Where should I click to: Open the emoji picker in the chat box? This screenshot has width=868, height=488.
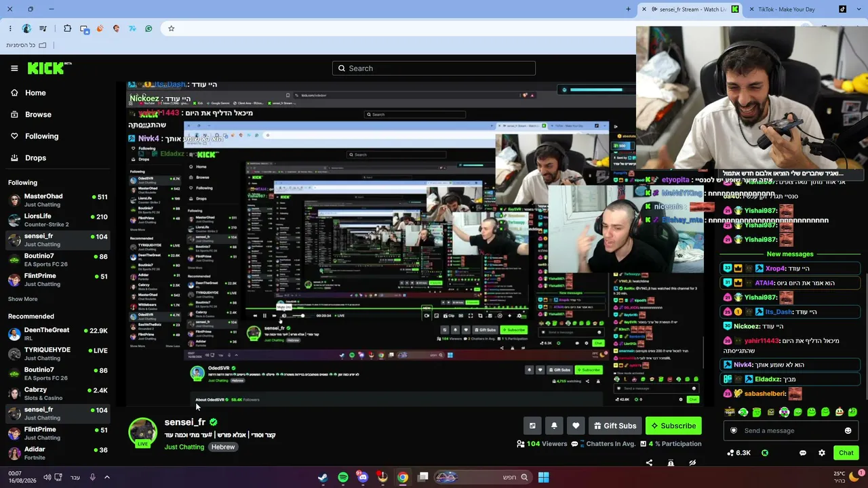click(848, 430)
